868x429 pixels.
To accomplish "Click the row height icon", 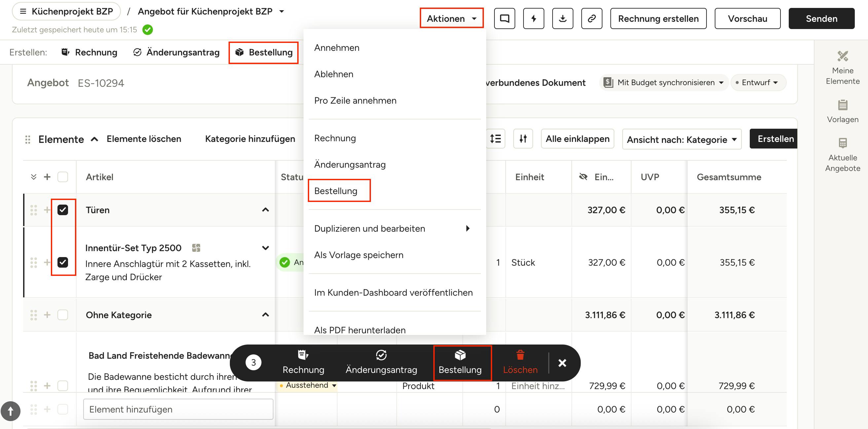I will pos(495,139).
